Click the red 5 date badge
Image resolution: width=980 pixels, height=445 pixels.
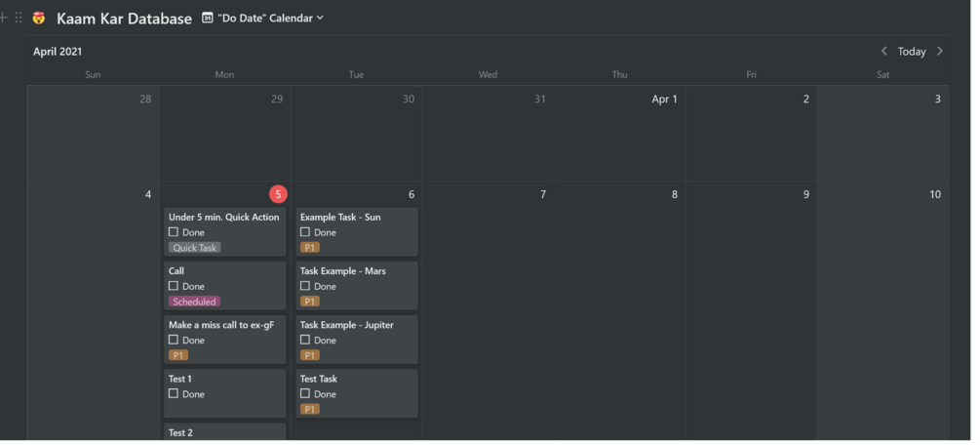pos(278,194)
